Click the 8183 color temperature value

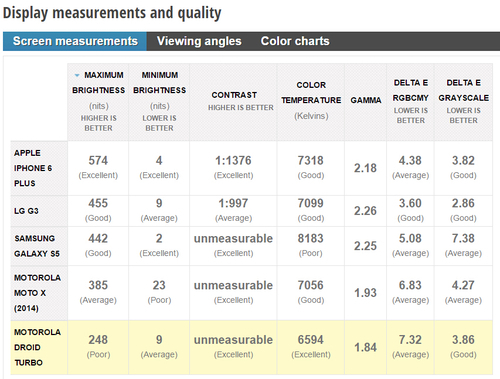pyautogui.click(x=311, y=239)
